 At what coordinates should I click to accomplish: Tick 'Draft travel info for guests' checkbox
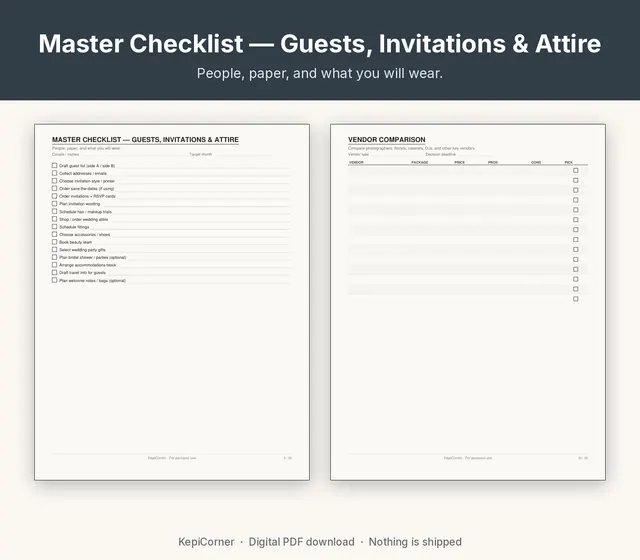(x=54, y=272)
